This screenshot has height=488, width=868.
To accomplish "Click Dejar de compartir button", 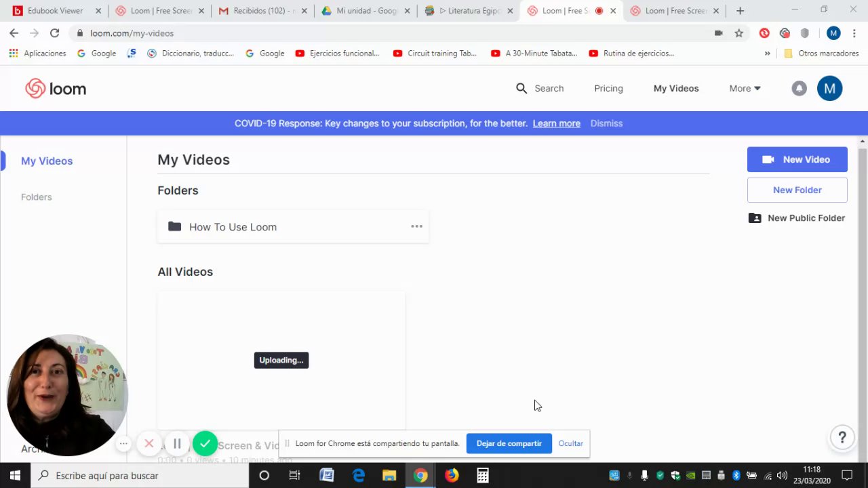I will 509,443.
